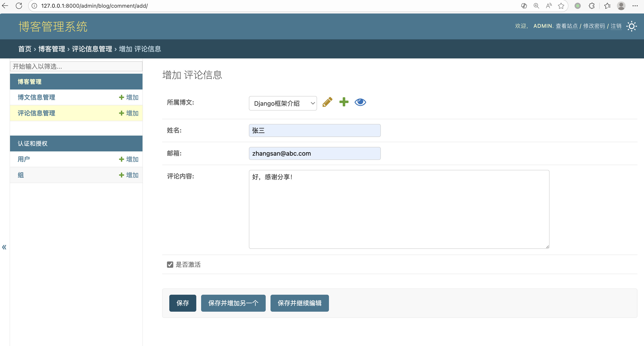Click into the 姓名 input field
This screenshot has width=644, height=346.
tap(315, 131)
